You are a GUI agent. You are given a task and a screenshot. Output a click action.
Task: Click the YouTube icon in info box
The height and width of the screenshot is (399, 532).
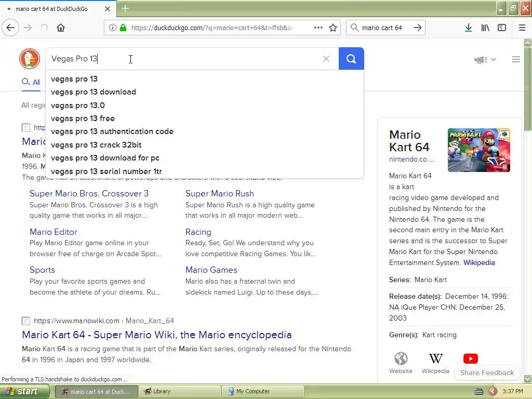(471, 358)
